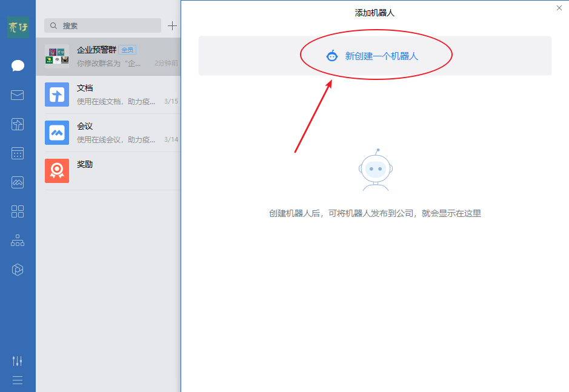Open the Mail icon in the sidebar

pyautogui.click(x=18, y=95)
